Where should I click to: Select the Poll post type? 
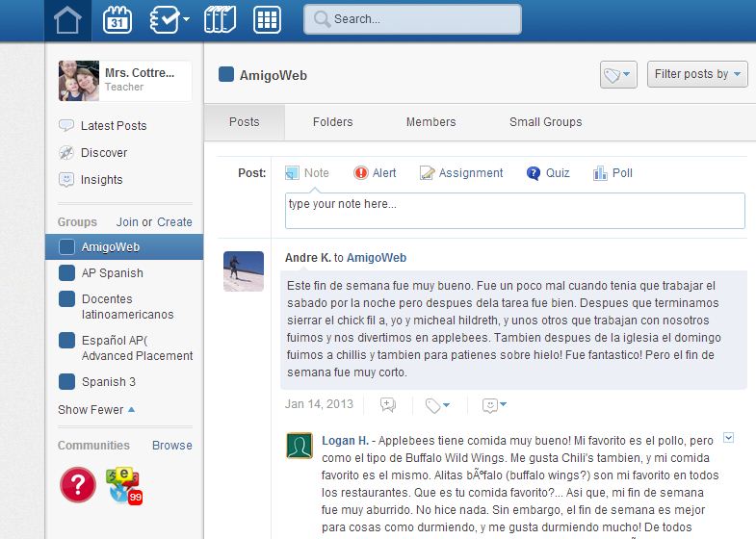click(x=612, y=173)
